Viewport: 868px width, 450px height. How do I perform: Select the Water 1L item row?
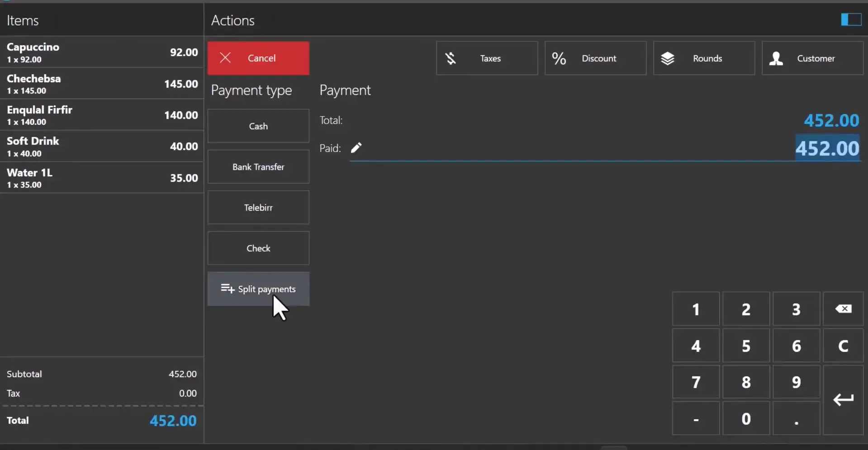(x=102, y=178)
